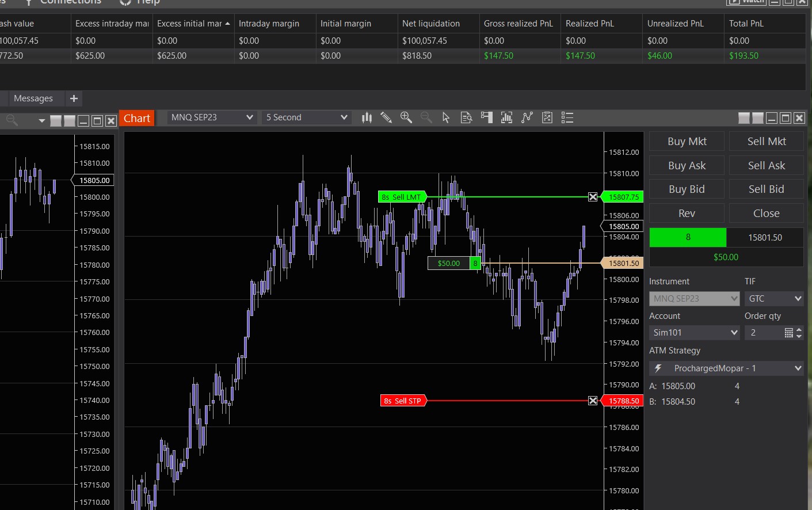
Task: Add a new tab with plus button
Action: point(74,98)
